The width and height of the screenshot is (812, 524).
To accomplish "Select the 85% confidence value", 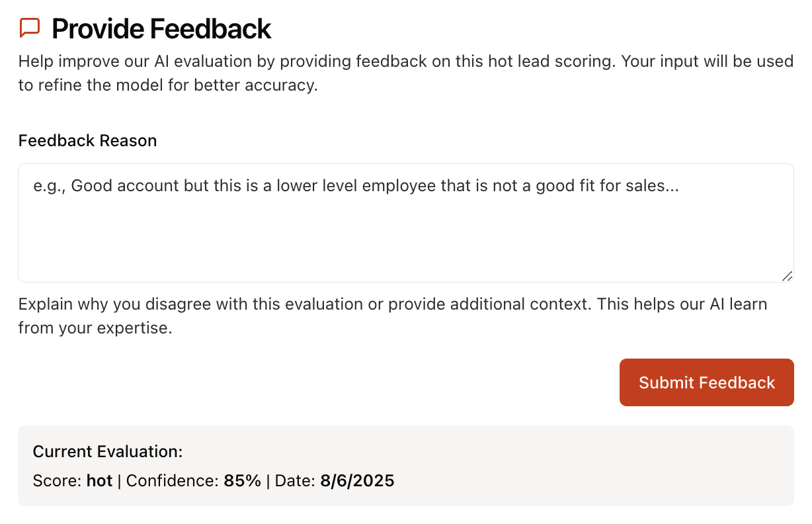I will [243, 481].
